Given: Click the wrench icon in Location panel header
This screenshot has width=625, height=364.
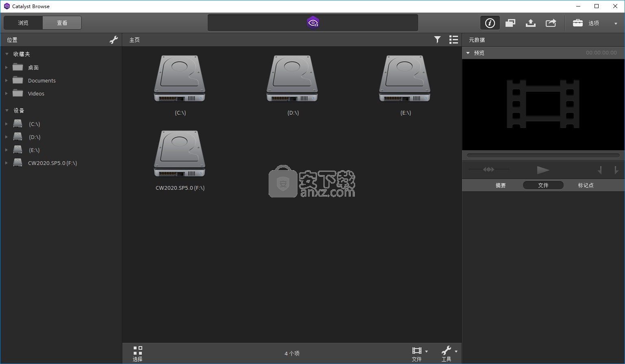Looking at the screenshot, I should [x=114, y=40].
